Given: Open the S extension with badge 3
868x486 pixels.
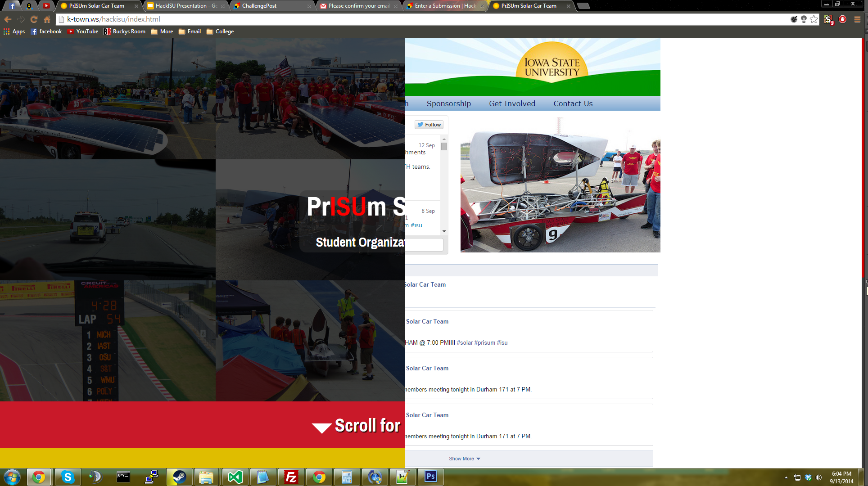Looking at the screenshot, I should tap(828, 19).
